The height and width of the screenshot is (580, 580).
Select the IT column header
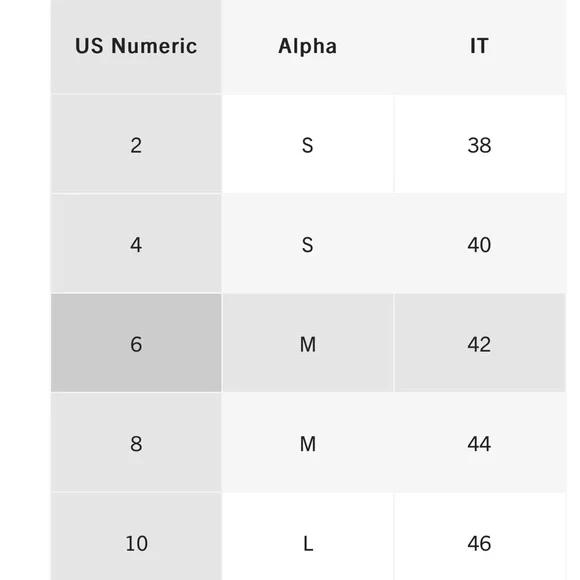(x=480, y=46)
